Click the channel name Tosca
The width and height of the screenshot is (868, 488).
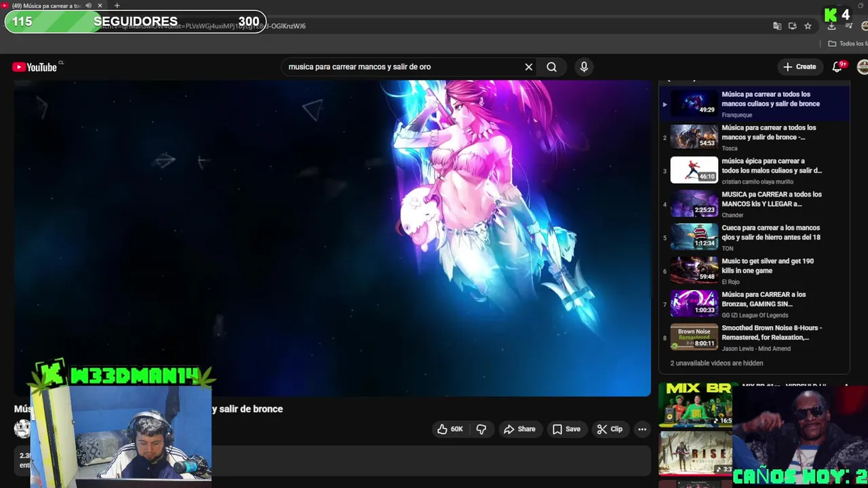click(x=729, y=148)
